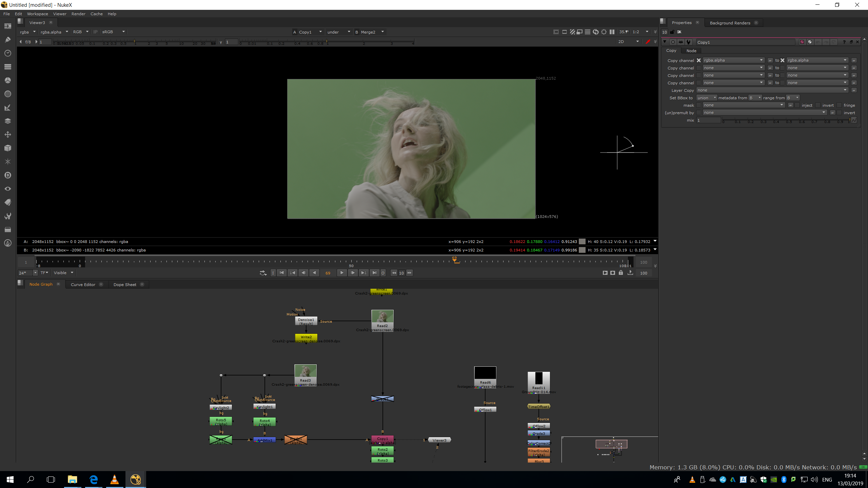
Task: Open the Time nodes clock icon
Action: [8, 53]
